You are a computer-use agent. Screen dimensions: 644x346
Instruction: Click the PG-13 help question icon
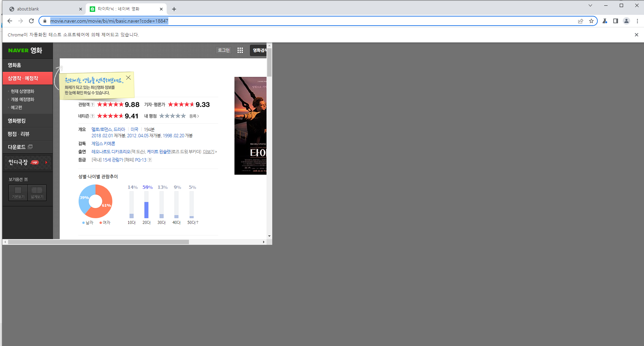coord(150,160)
